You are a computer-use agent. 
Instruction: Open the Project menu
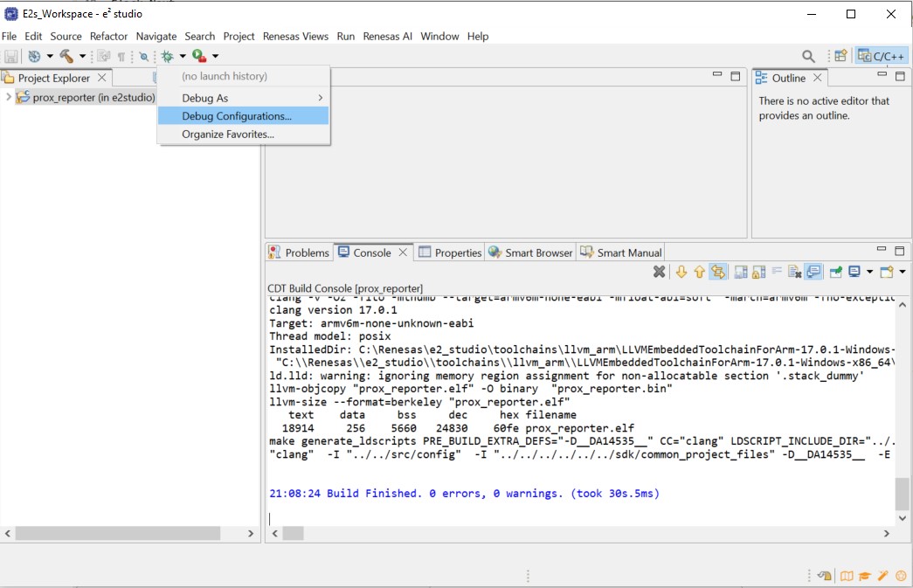coord(239,36)
